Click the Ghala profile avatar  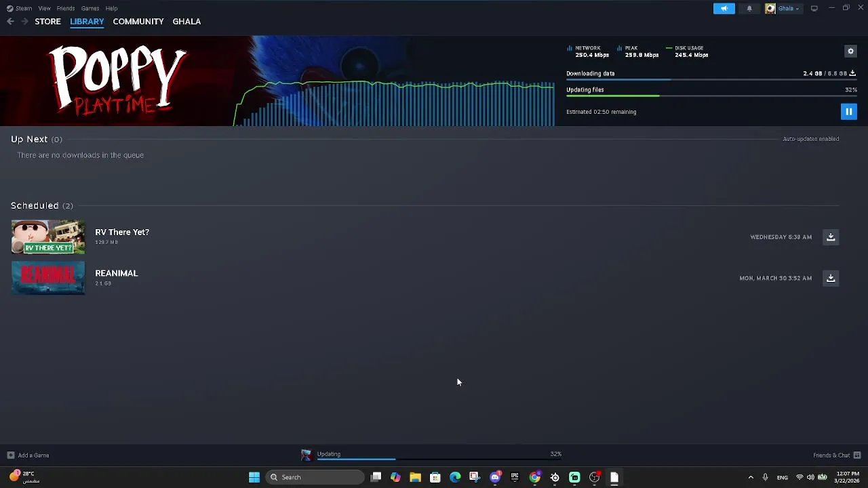[x=770, y=8]
